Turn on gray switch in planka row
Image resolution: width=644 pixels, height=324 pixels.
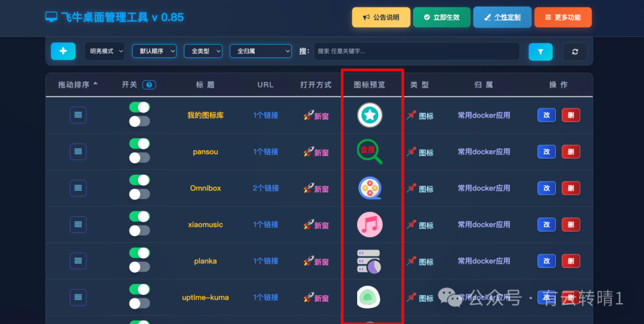[x=140, y=267]
